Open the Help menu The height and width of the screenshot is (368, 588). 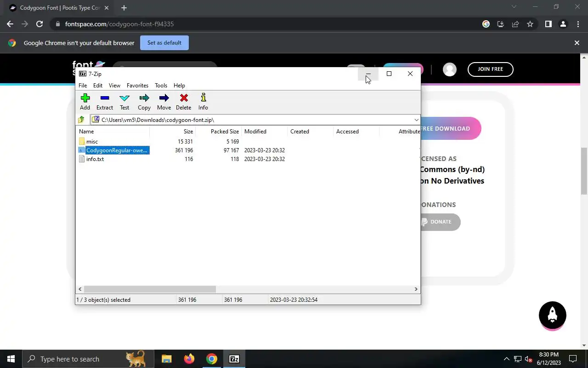tap(179, 86)
